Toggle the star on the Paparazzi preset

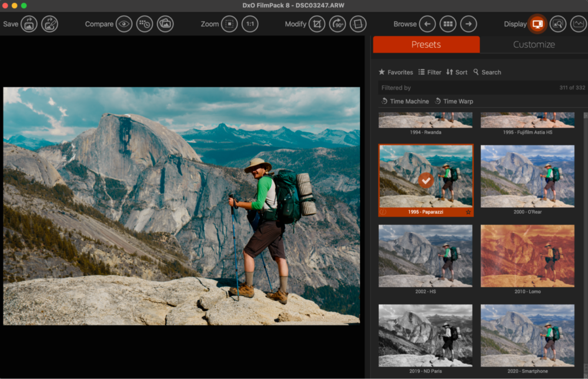point(469,212)
